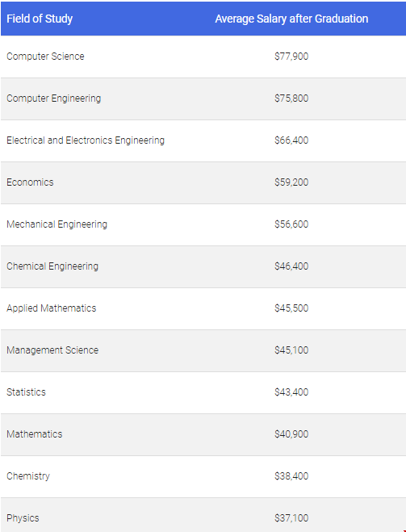The width and height of the screenshot is (406, 532).
Task: Click the $40,900 salary for Mathematics
Action: (291, 434)
